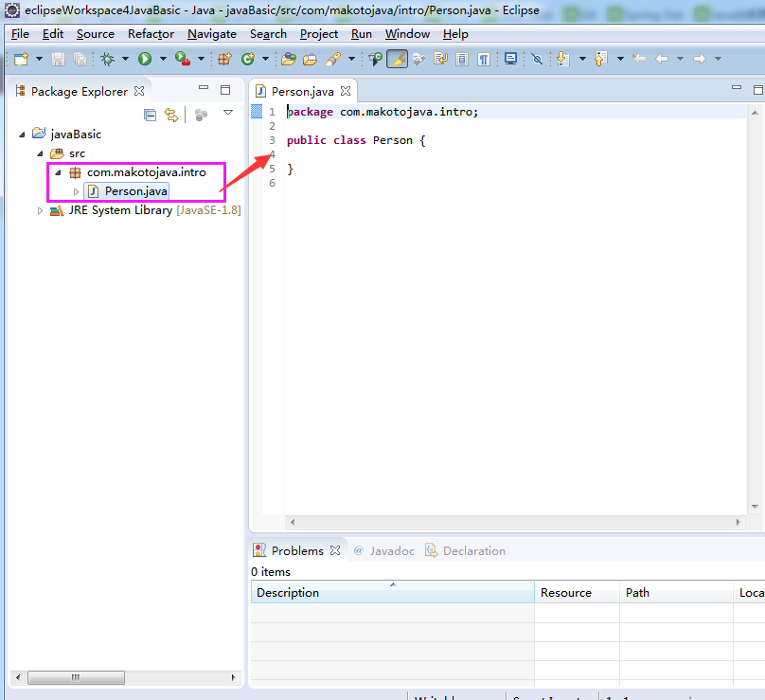Viewport: 765px width, 700px height.
Task: Minimize the Package Explorer view
Action: [x=204, y=88]
